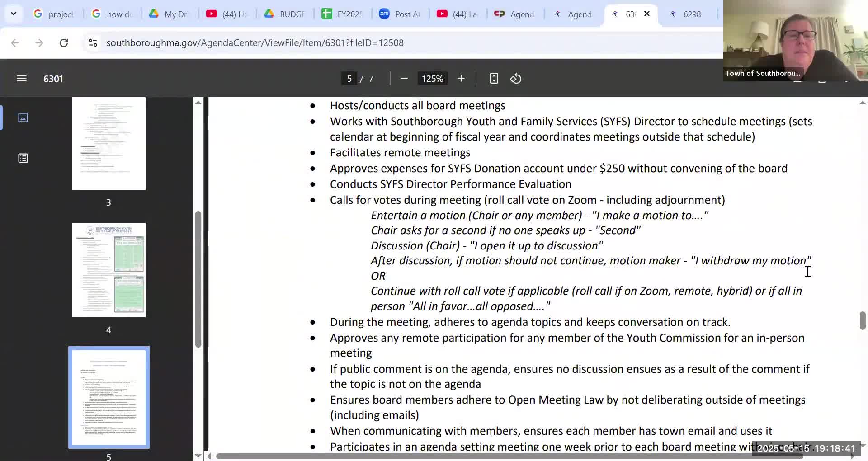
Task: Close the current 6301 tab
Action: click(x=647, y=14)
